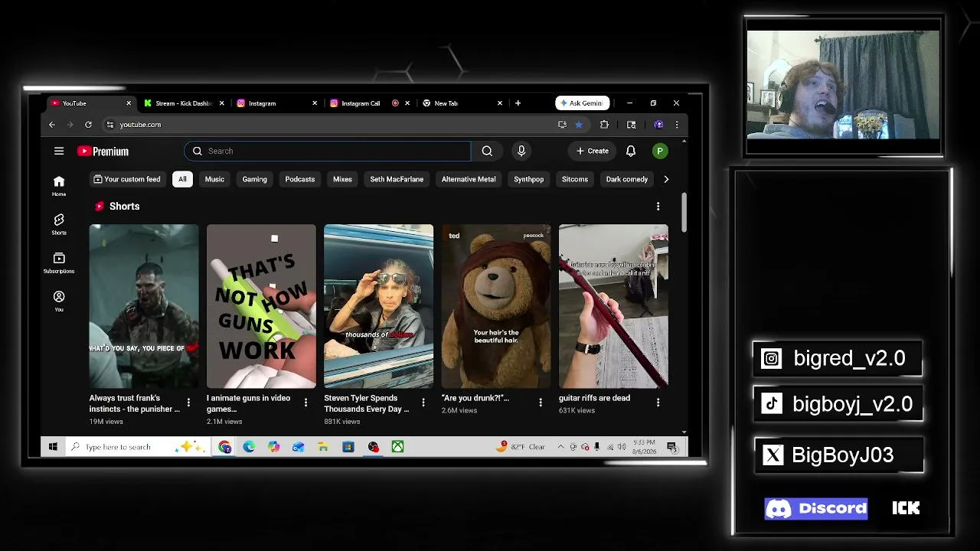
Task: Open YouTube notifications bell
Action: tap(631, 151)
